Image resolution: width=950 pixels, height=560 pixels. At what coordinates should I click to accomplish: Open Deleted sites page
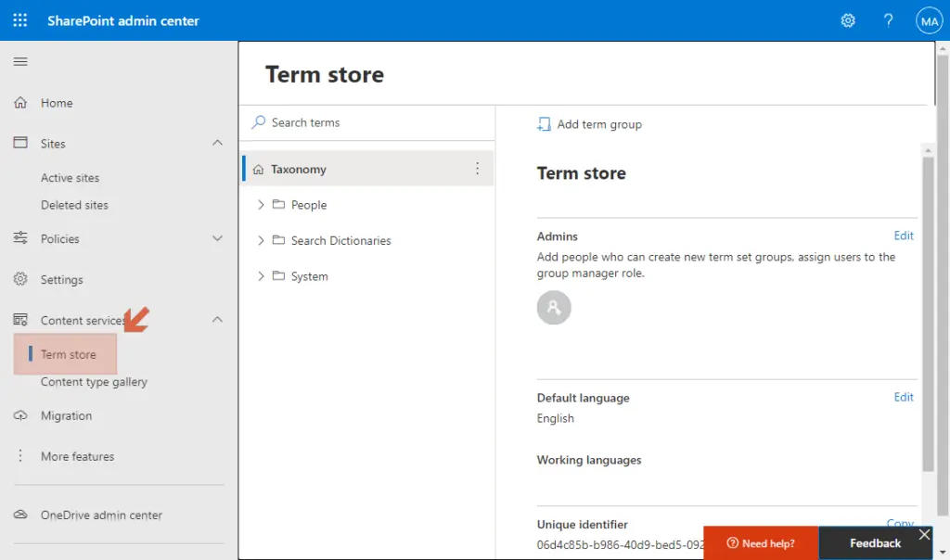click(x=74, y=205)
